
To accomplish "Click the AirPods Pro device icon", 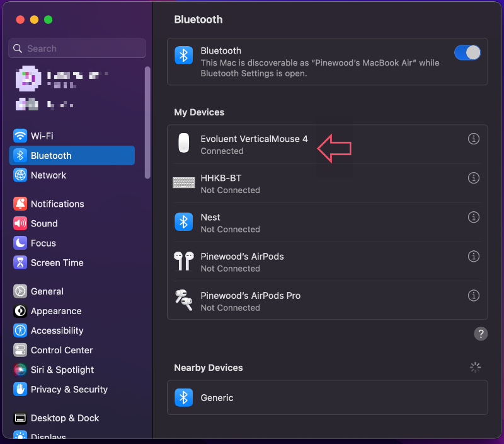I will (183, 300).
